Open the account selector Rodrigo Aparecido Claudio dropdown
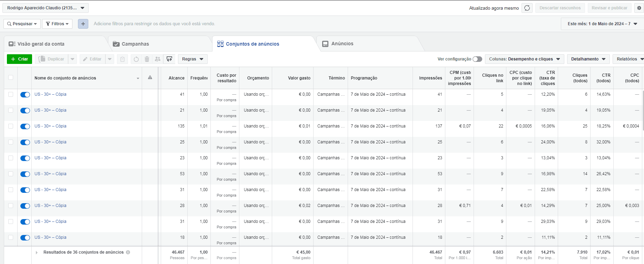The image size is (644, 264). point(46,8)
